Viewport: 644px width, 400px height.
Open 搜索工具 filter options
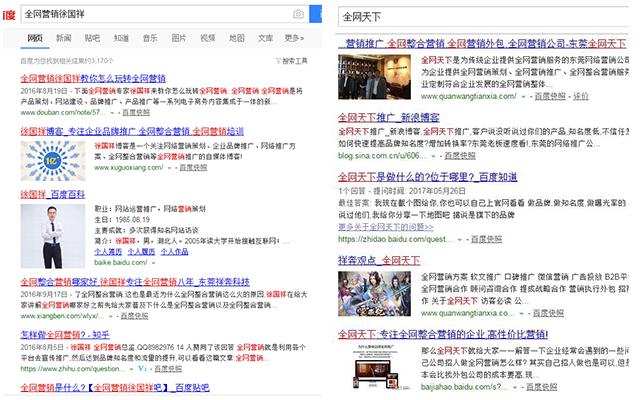coord(291,61)
